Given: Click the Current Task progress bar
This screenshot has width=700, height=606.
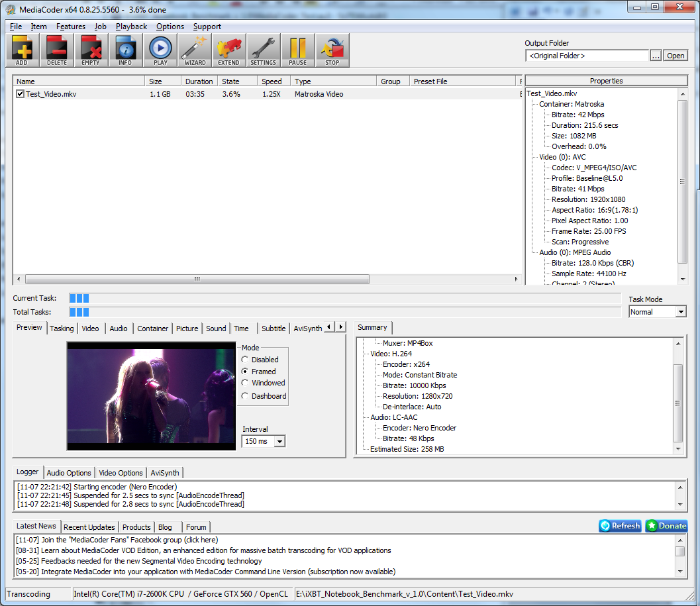Looking at the screenshot, I should [x=344, y=298].
